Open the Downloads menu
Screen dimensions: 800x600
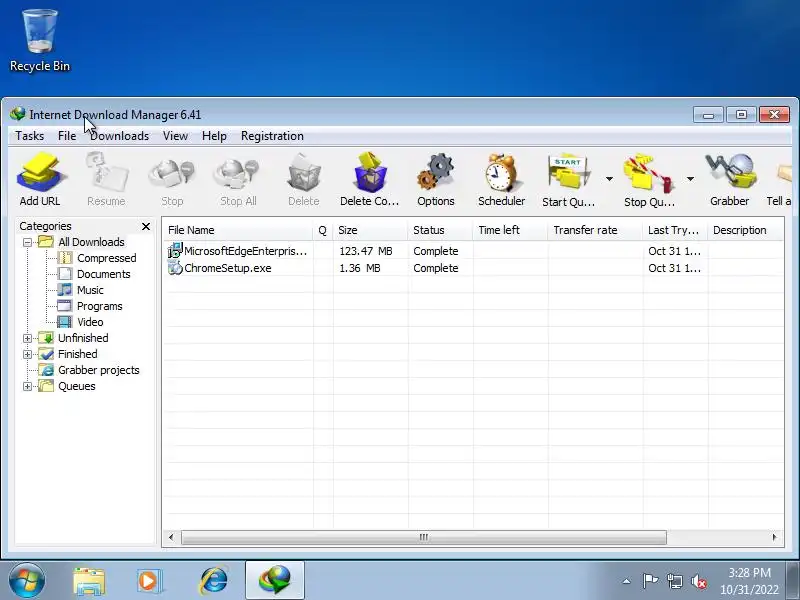pyautogui.click(x=119, y=136)
